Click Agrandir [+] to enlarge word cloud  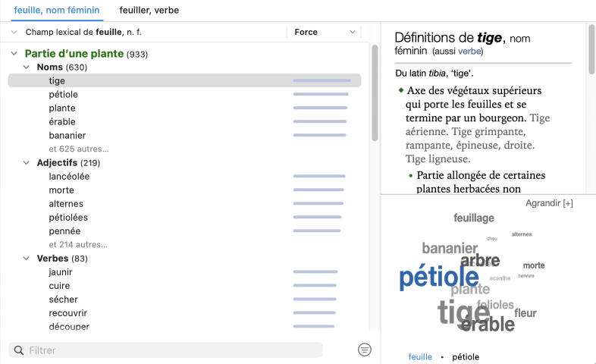(549, 203)
